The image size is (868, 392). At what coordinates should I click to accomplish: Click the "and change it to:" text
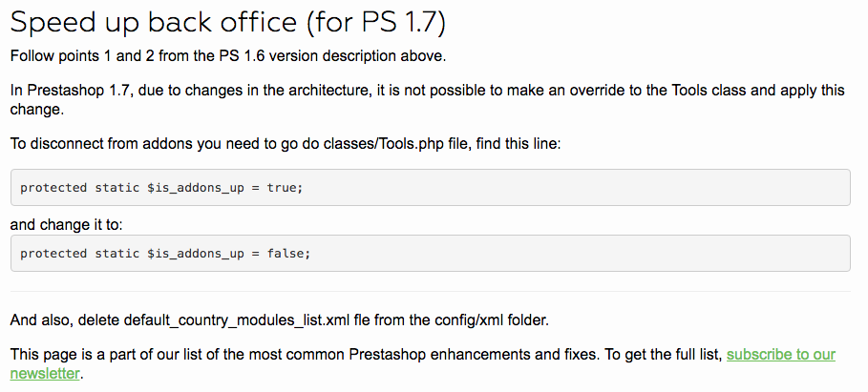click(x=67, y=225)
